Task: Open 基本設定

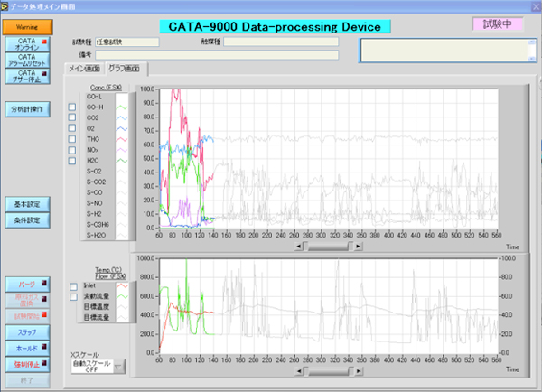Action: point(28,204)
